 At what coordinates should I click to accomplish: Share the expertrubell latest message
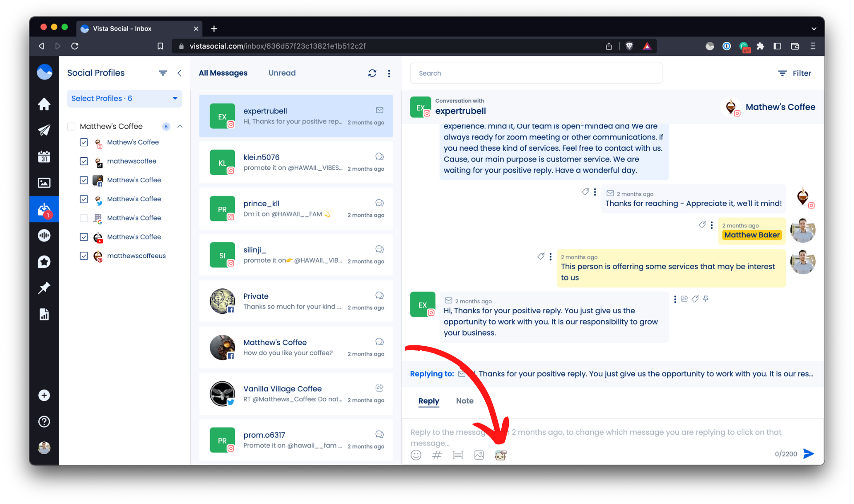685,299
